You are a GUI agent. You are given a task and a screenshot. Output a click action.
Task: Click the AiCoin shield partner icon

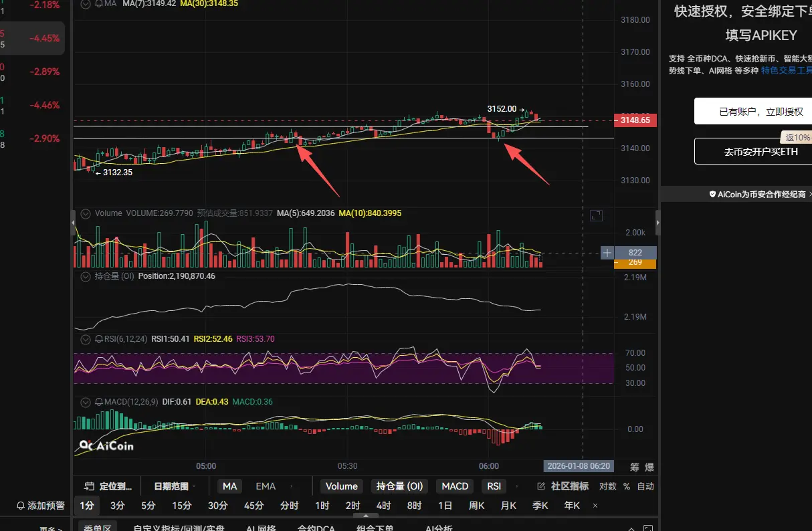click(x=713, y=194)
